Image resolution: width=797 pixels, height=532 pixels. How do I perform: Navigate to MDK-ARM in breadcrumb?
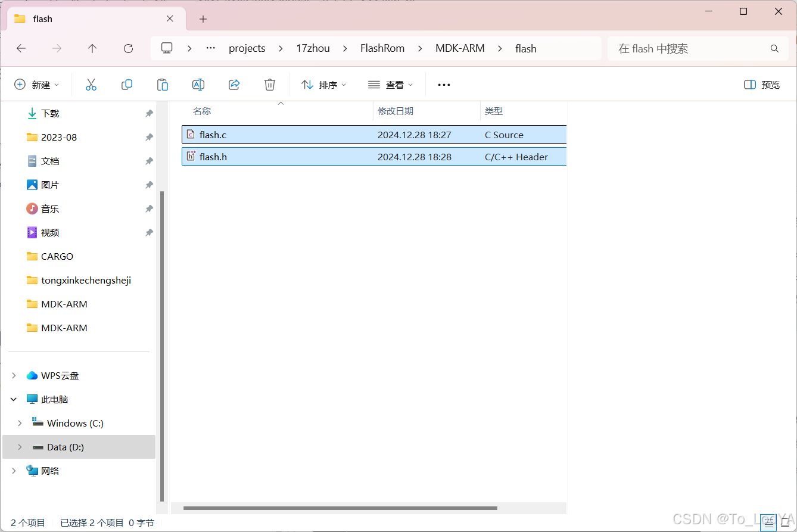coord(460,48)
